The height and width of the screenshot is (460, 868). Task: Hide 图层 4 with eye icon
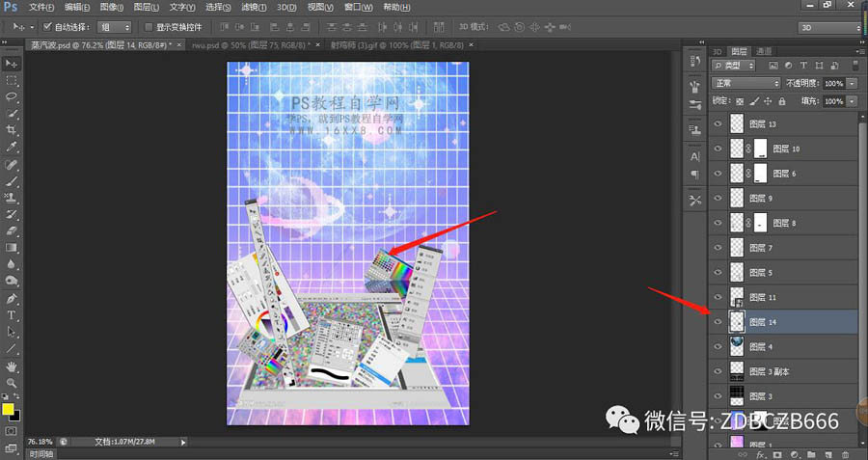718,346
